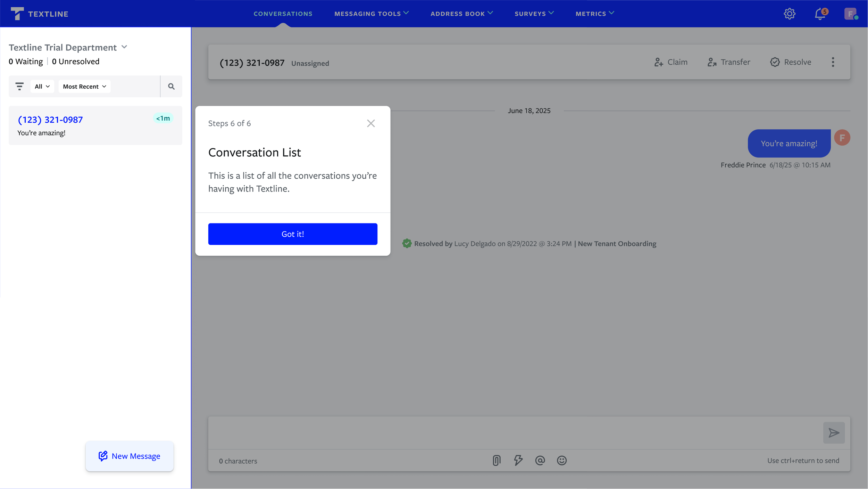Open the emoji picker
The width and height of the screenshot is (868, 489).
(562, 461)
